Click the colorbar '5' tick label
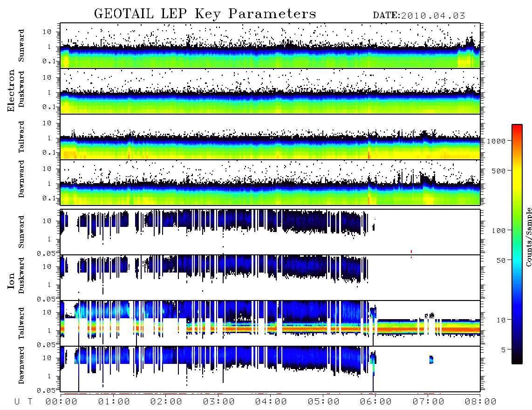 point(504,350)
